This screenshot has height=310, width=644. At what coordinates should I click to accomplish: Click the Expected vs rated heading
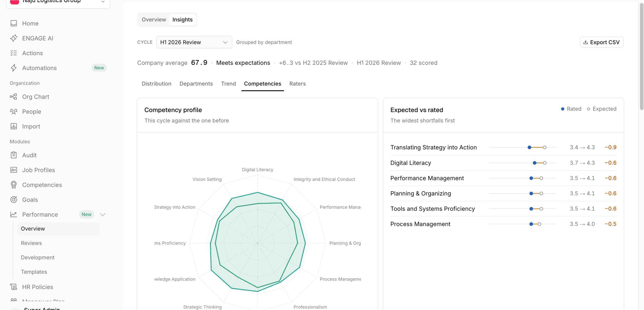pyautogui.click(x=417, y=110)
